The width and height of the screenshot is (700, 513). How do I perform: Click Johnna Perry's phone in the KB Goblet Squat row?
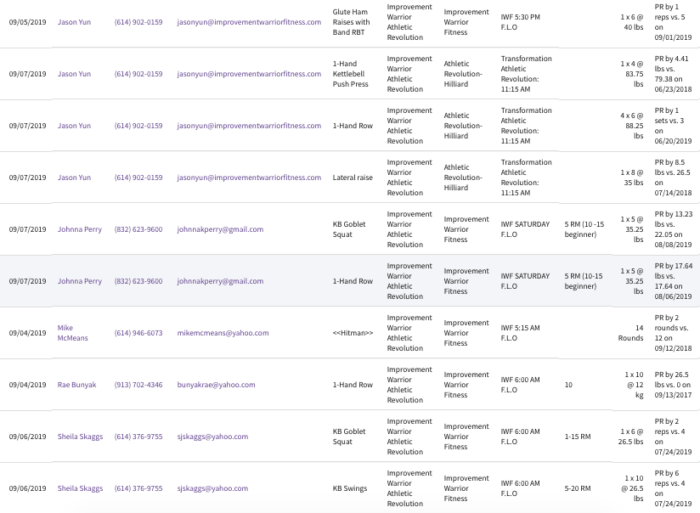tap(138, 229)
